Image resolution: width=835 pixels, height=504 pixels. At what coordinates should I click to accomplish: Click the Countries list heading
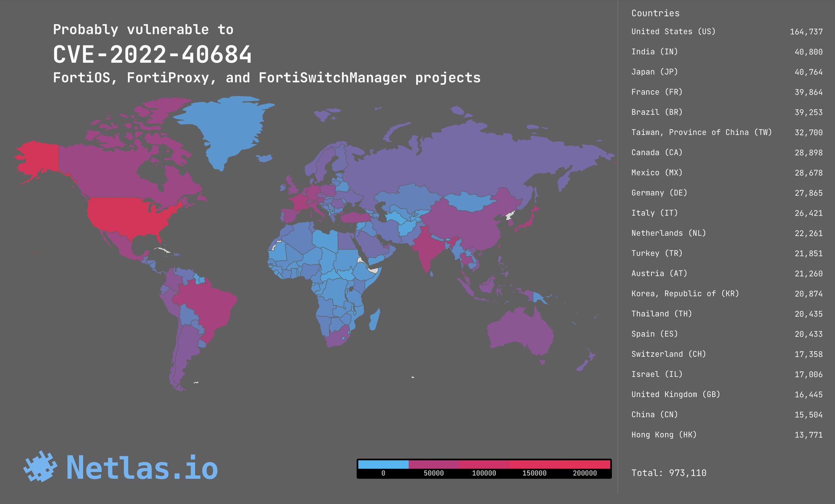pyautogui.click(x=655, y=13)
